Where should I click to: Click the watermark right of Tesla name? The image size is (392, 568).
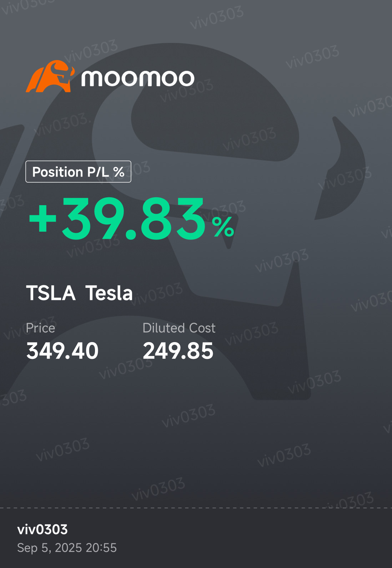click(156, 294)
